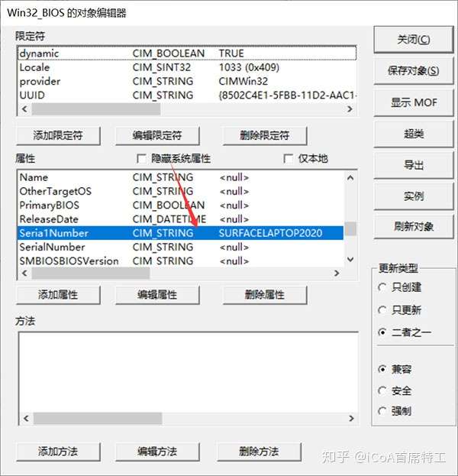Click the 编辑方法 button
This screenshot has width=458, height=476.
[157, 452]
